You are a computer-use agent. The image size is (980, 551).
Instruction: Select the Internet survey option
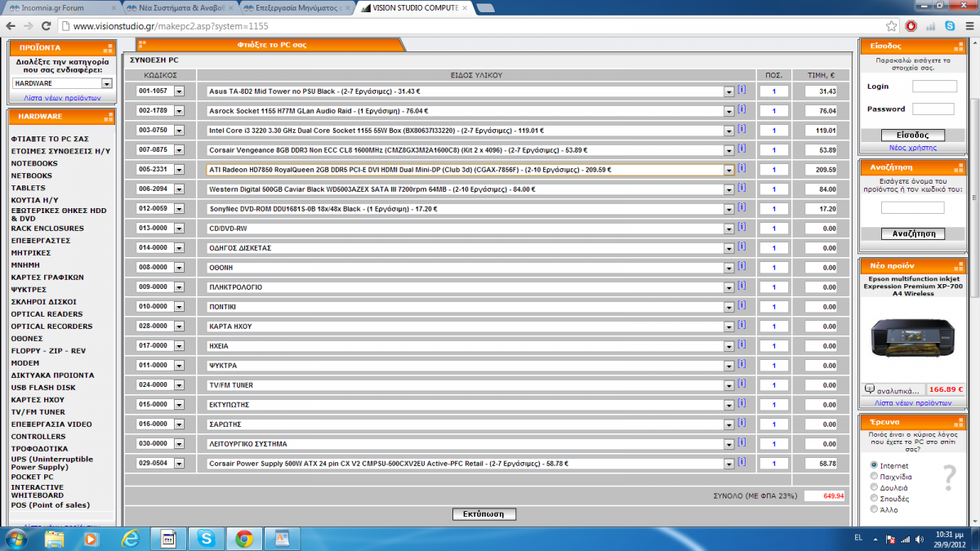pyautogui.click(x=875, y=465)
